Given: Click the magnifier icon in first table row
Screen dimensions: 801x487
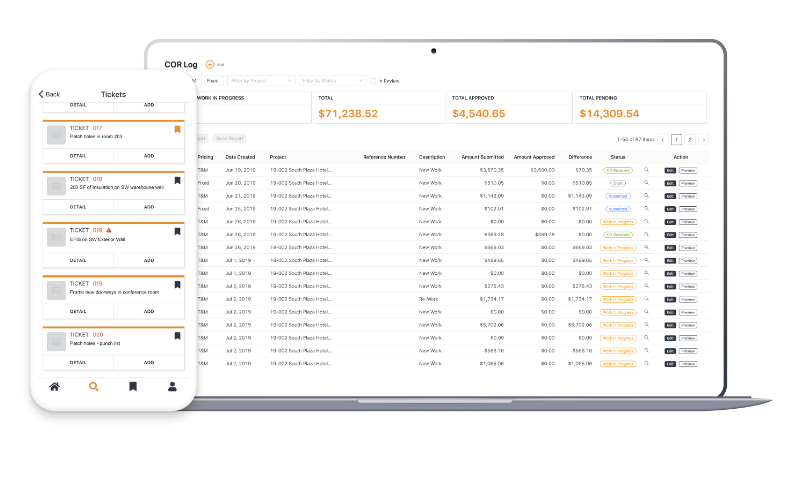Looking at the screenshot, I should point(646,170).
